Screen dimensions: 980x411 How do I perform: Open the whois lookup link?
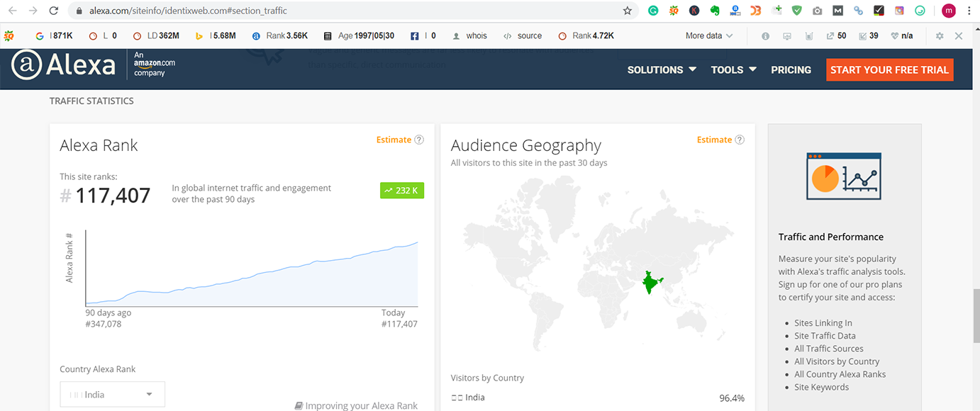[x=469, y=36]
